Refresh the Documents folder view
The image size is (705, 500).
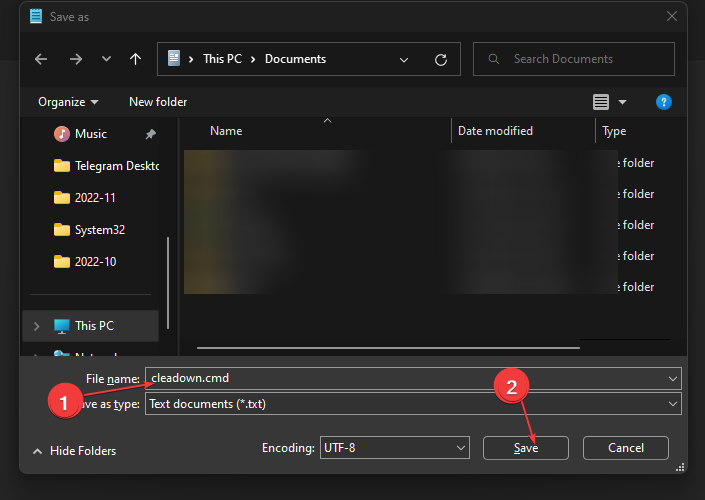tap(440, 59)
